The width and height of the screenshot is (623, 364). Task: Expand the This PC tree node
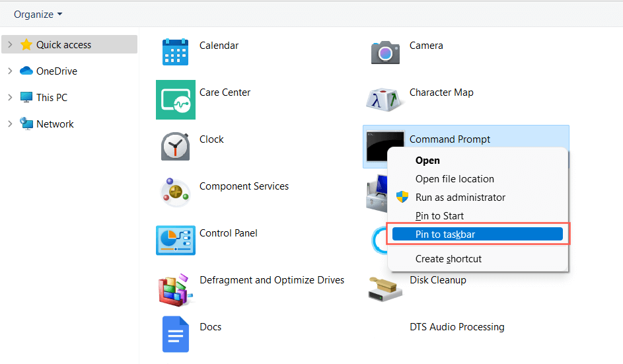10,98
